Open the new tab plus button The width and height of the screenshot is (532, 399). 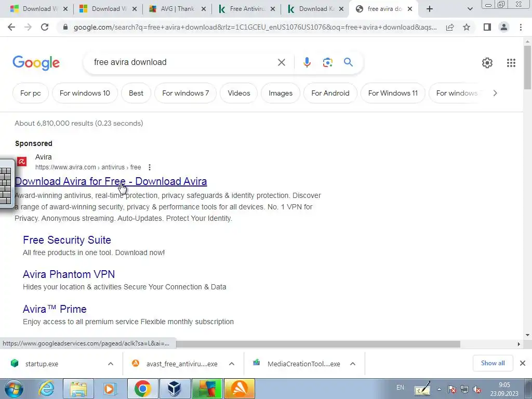(430, 9)
